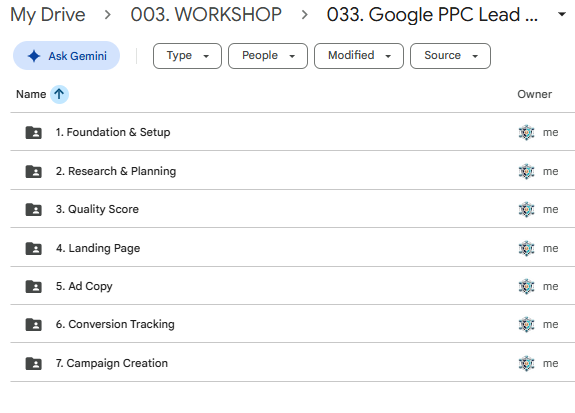Click the owner avatar on the Research & Planning row
575x413 pixels.
pyautogui.click(x=527, y=171)
